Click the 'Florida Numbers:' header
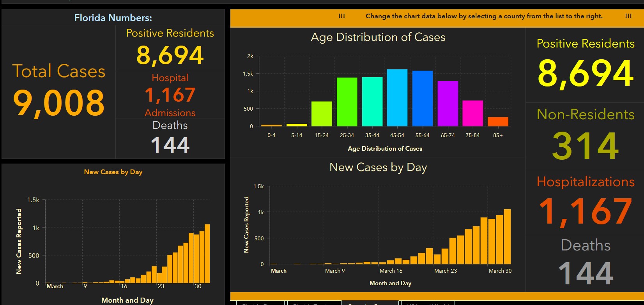Viewport: 644px width, 305px height. tap(113, 18)
